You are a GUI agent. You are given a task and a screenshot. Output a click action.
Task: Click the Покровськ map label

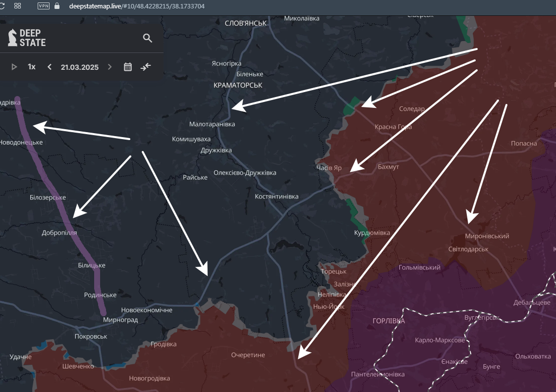coord(91,337)
